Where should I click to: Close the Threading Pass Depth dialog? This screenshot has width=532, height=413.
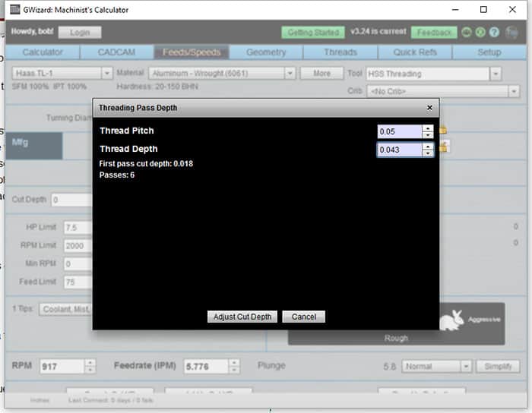pos(429,108)
